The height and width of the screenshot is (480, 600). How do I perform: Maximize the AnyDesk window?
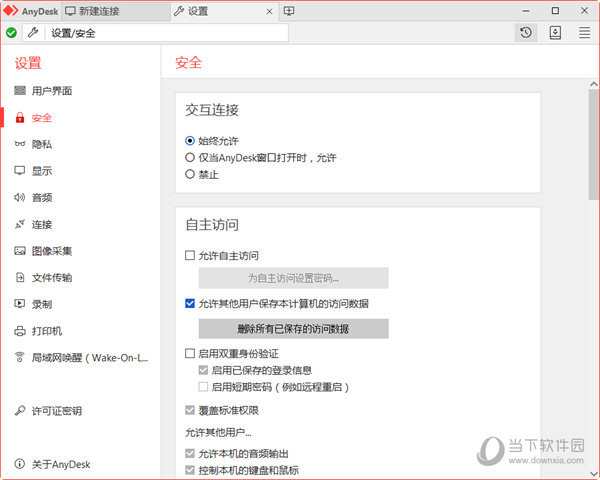tap(555, 11)
